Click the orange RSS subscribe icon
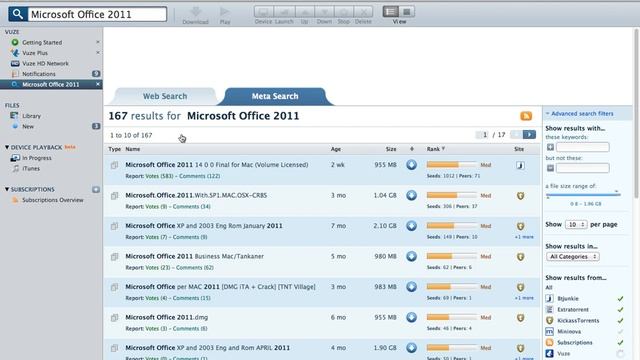 pos(526,116)
